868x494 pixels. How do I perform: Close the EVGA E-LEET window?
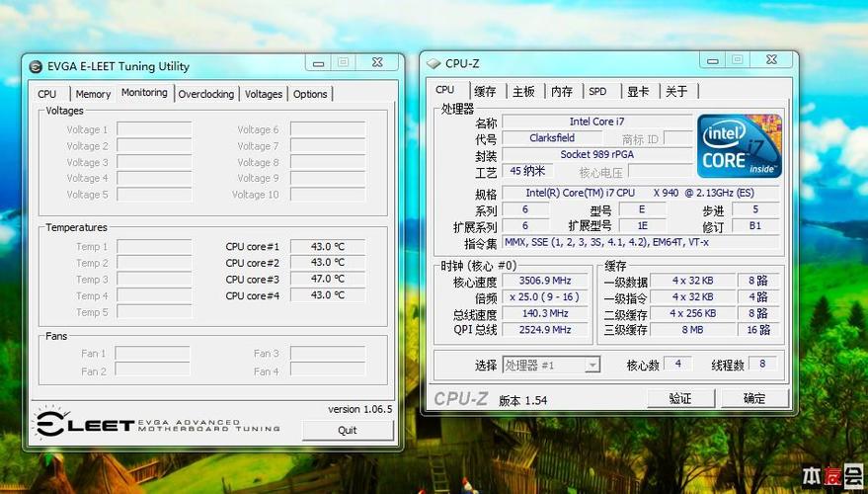[x=377, y=62]
